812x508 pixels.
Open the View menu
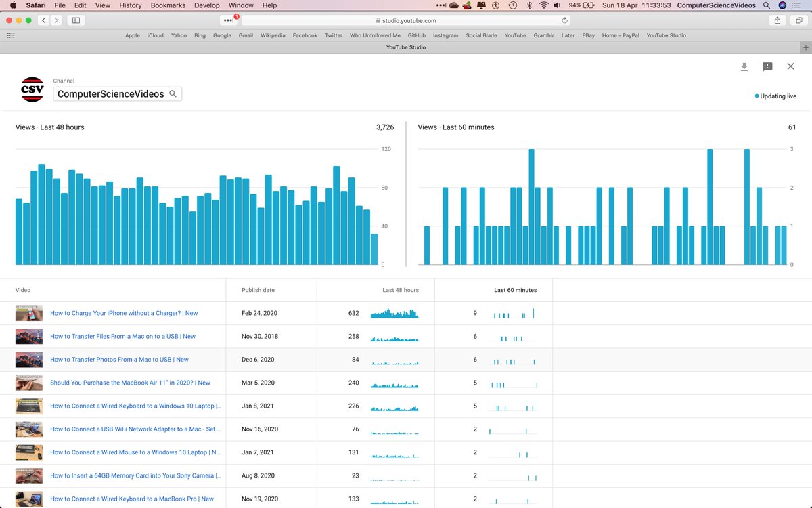point(103,5)
